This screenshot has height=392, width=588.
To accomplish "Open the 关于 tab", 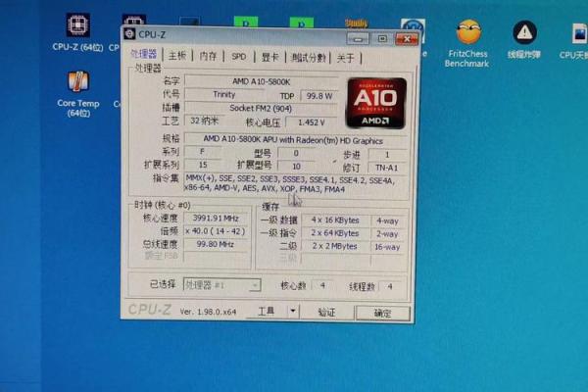I will coord(345,58).
